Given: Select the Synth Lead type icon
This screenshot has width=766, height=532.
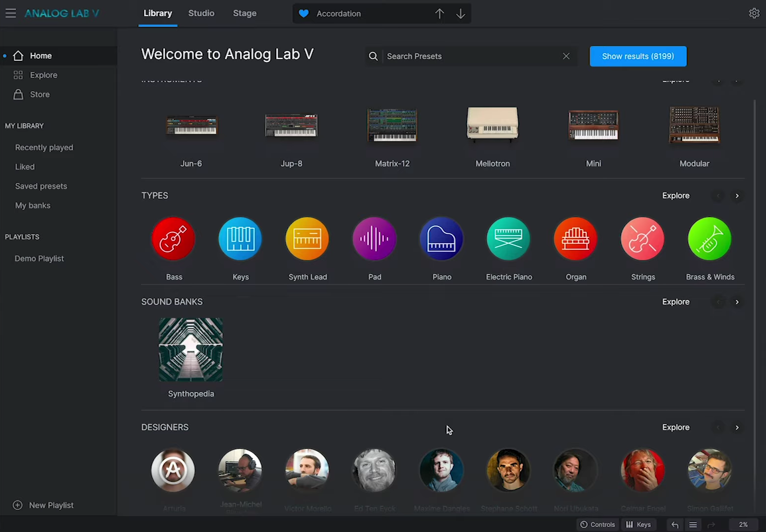Looking at the screenshot, I should (x=307, y=239).
